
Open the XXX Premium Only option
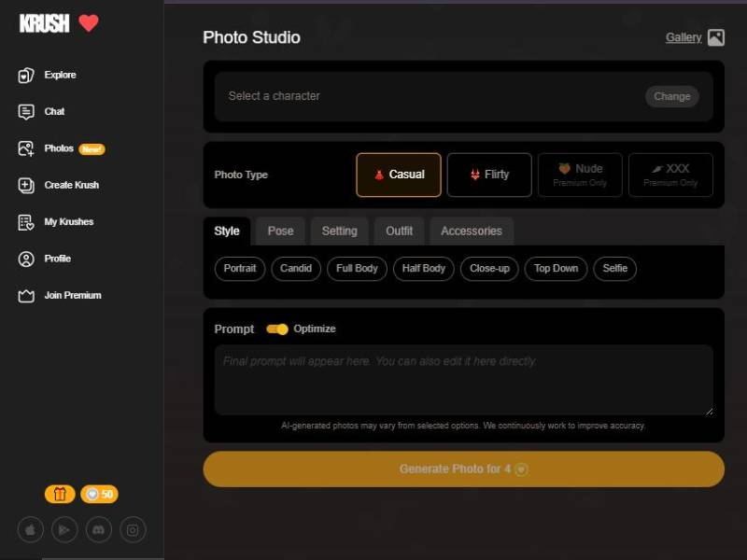(670, 175)
